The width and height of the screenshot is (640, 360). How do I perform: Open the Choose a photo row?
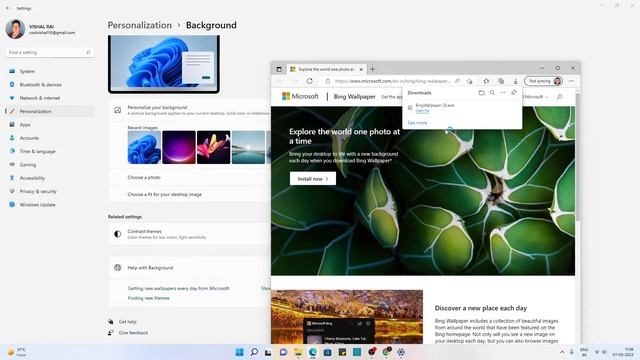pos(189,178)
